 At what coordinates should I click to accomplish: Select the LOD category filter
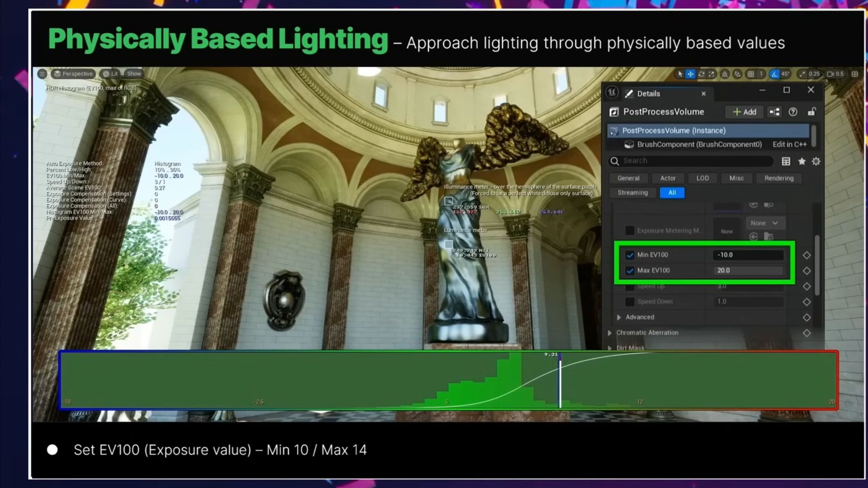[x=702, y=178]
